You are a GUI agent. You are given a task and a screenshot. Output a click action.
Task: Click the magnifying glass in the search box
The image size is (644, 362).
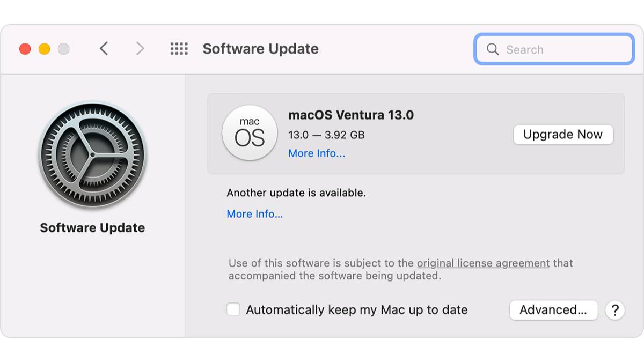tap(492, 49)
